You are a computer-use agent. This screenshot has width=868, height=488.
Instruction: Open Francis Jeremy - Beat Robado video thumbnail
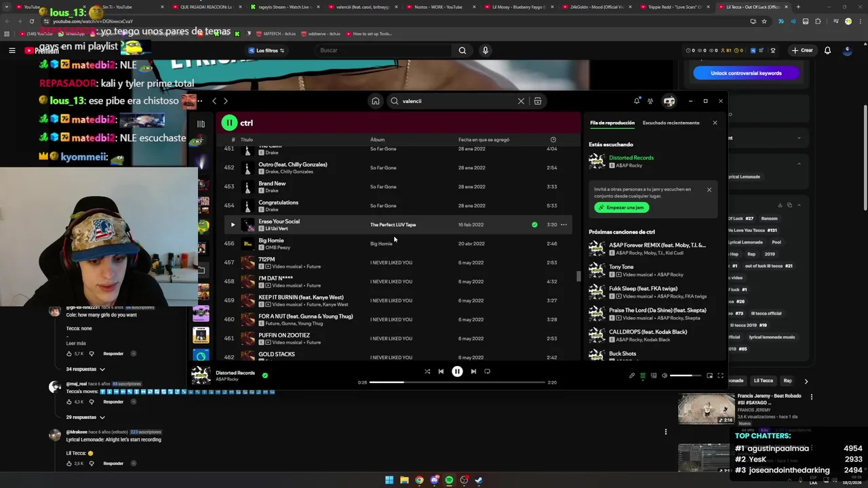coord(706,409)
